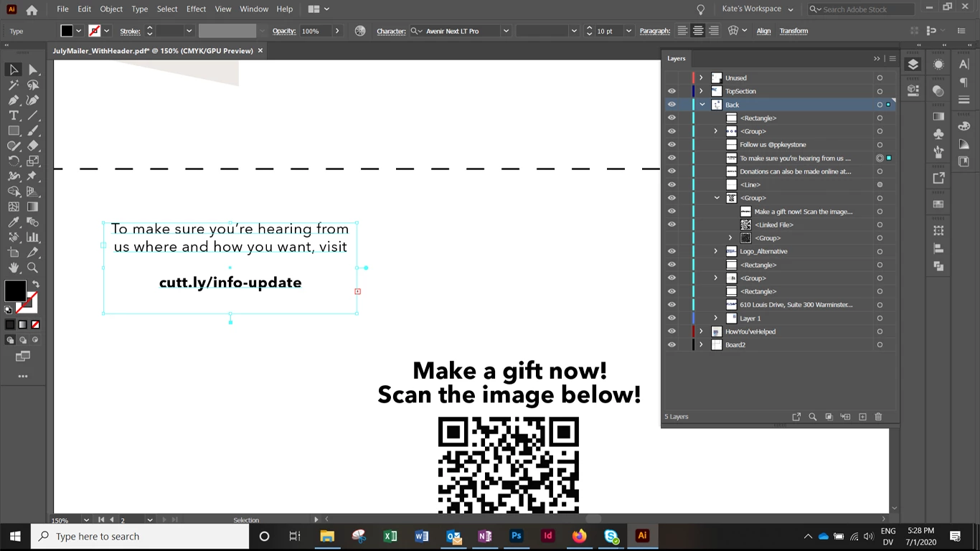Viewport: 980px width, 551px height.
Task: Select the Rotate tool
Action: [x=14, y=161]
